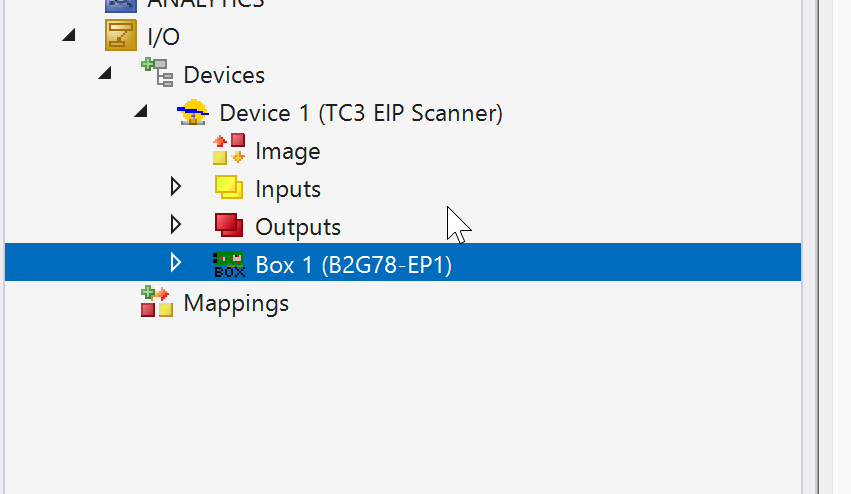Select the Outputs label
The height and width of the screenshot is (494, 851).
point(297,227)
